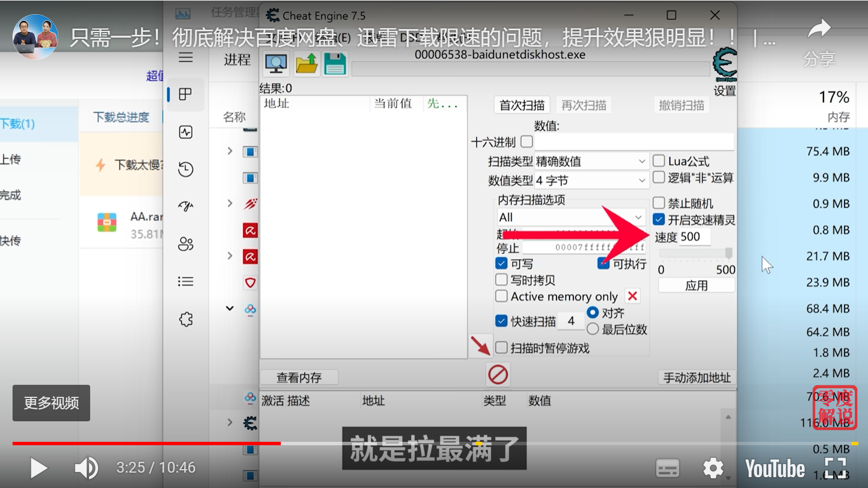Viewport: 868px width, 488px height.
Task: Click the 数值 value input field
Action: 634,141
